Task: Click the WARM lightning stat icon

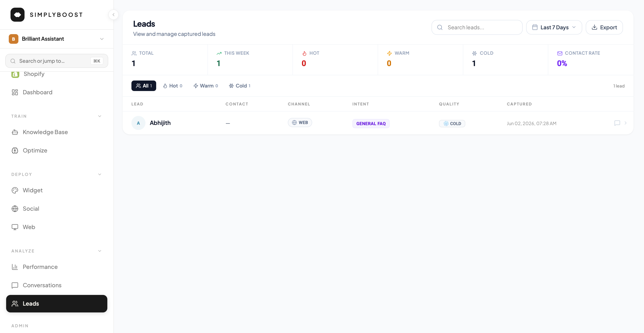Action: [389, 53]
